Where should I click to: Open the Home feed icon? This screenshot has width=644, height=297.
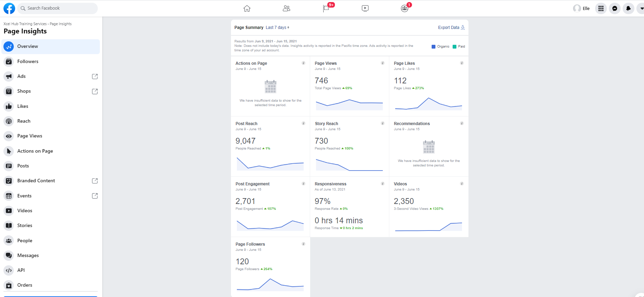coord(247,8)
